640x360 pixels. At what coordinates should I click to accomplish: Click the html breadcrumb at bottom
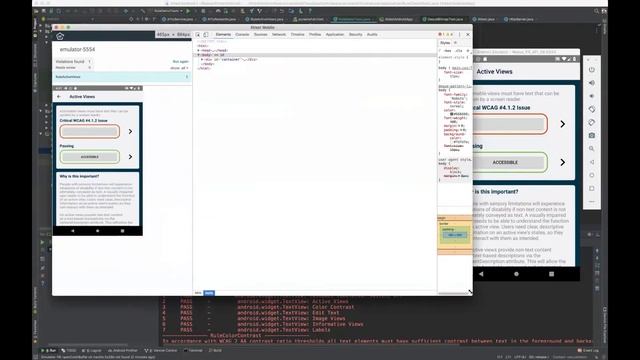[x=198, y=293]
